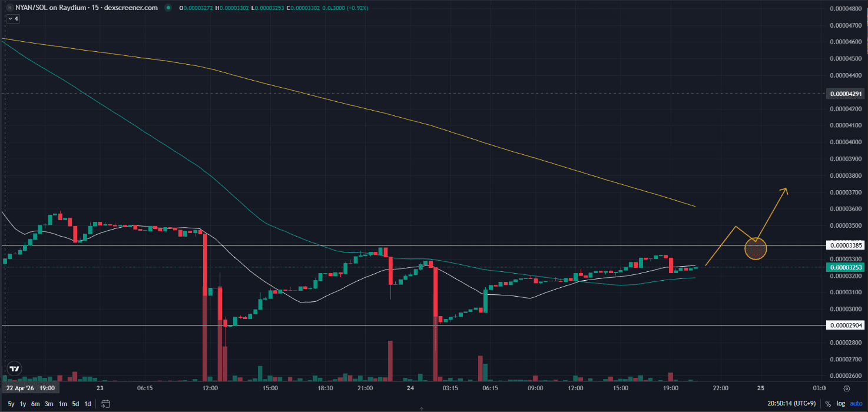
Task: Open chart settings hexagon gear icon
Action: [846, 388]
